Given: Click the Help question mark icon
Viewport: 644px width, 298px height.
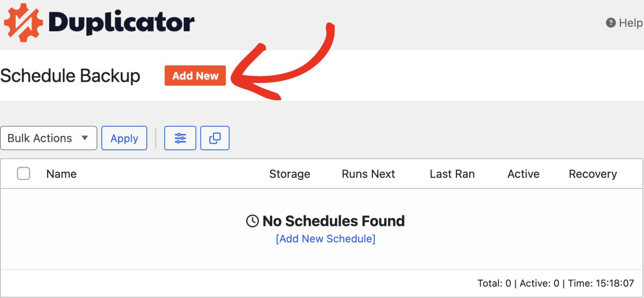Looking at the screenshot, I should pos(611,23).
